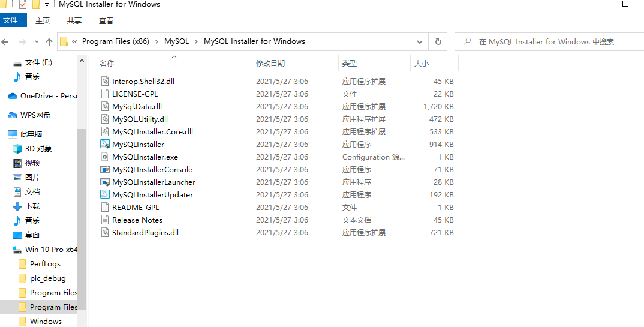Open the 查看 ribbon tab
Screen dimensions: 644x327
pyautogui.click(x=106, y=20)
